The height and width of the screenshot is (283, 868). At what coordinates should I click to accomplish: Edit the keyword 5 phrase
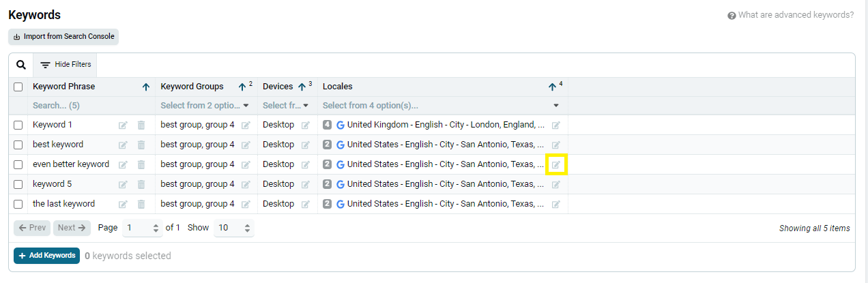123,184
